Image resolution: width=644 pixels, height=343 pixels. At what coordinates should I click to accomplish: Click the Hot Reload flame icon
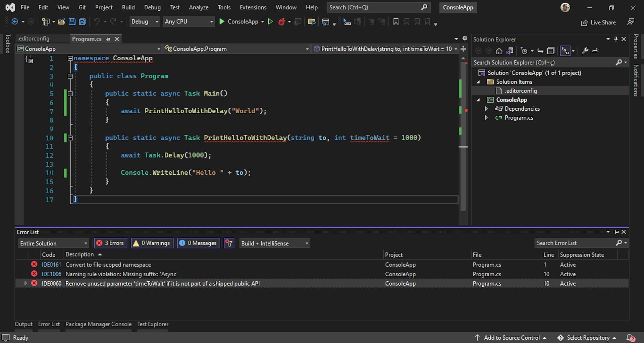pos(282,22)
